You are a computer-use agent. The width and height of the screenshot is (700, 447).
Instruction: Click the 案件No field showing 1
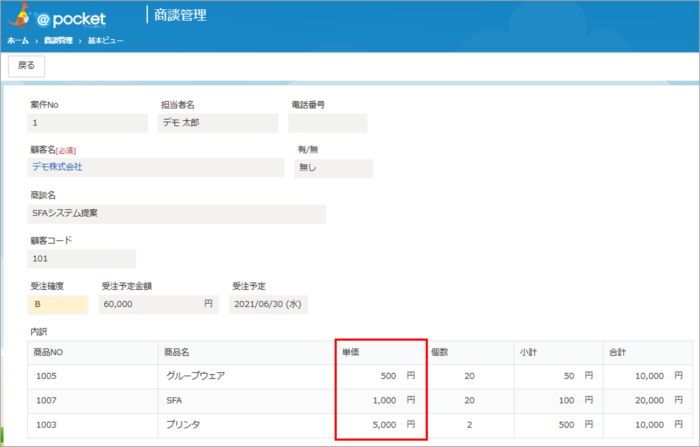tap(88, 123)
